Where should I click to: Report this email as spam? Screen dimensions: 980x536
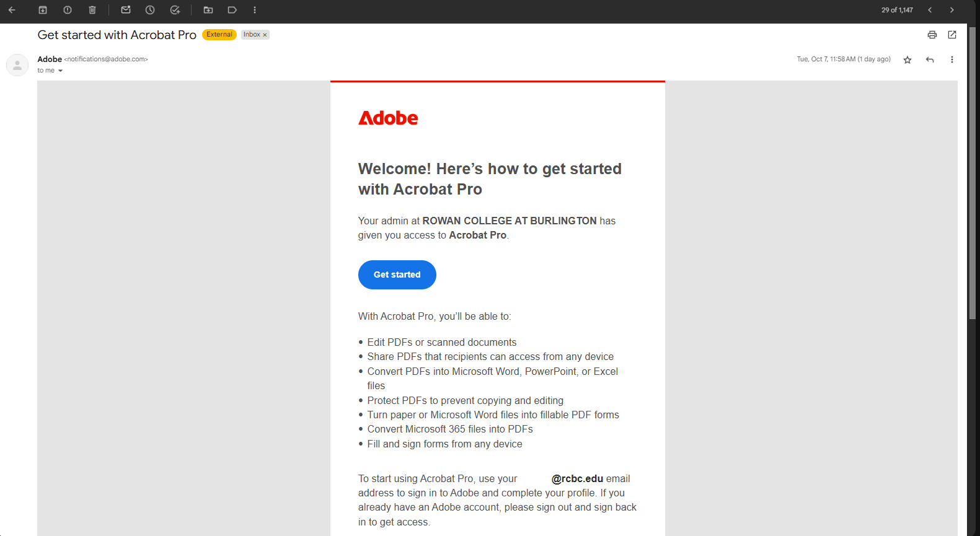point(68,10)
